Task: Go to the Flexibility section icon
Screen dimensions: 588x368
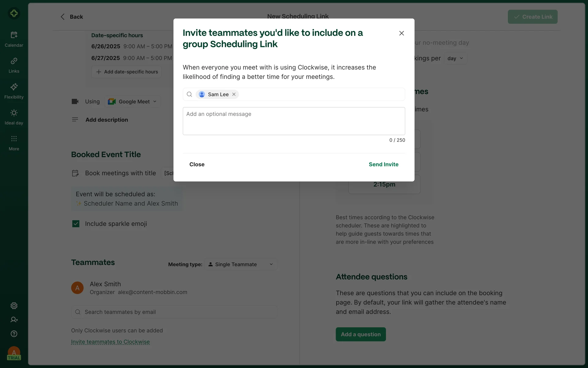Action: click(14, 87)
